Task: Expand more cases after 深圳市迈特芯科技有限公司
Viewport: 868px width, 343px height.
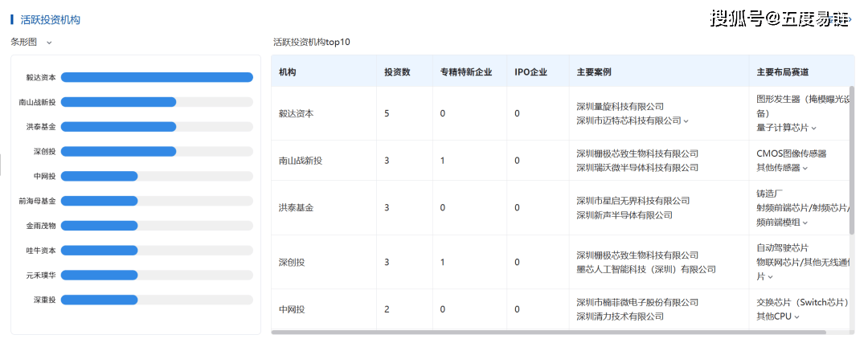Action: [x=686, y=121]
